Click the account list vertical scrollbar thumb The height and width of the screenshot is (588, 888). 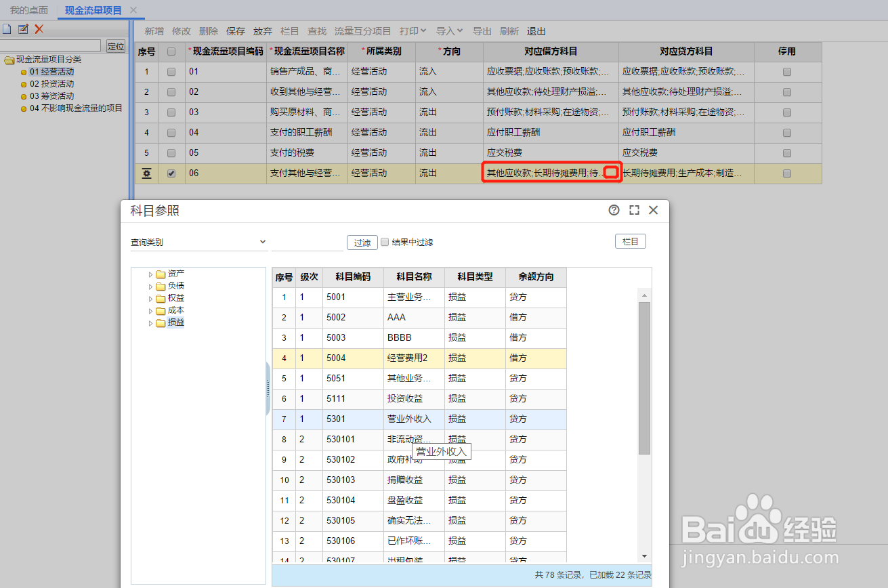[644, 378]
